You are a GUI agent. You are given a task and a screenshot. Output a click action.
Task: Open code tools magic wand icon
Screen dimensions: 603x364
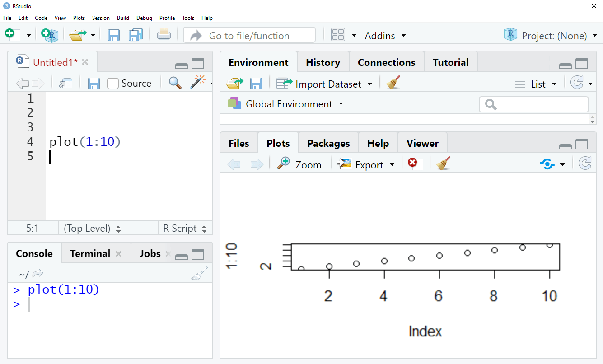click(x=197, y=82)
